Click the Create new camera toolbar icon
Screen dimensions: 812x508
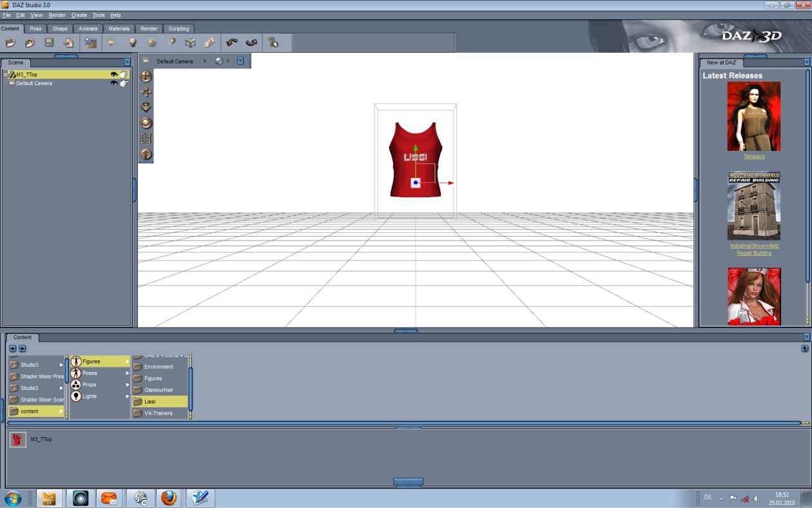coord(113,43)
